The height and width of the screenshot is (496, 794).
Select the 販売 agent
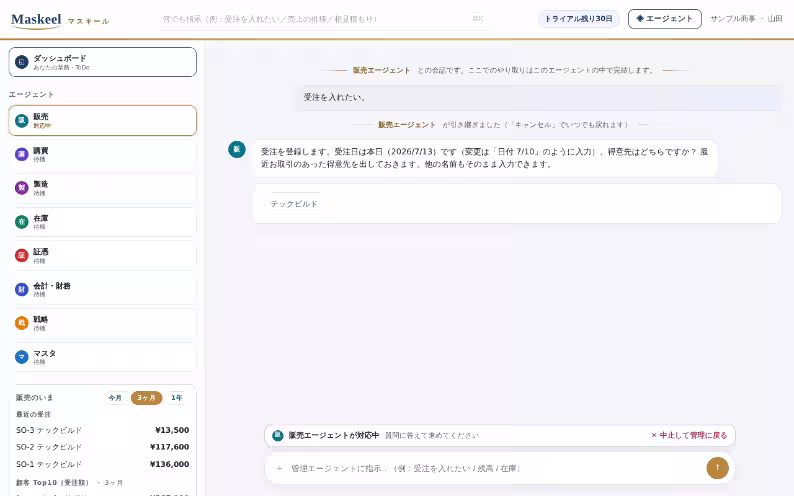102,120
